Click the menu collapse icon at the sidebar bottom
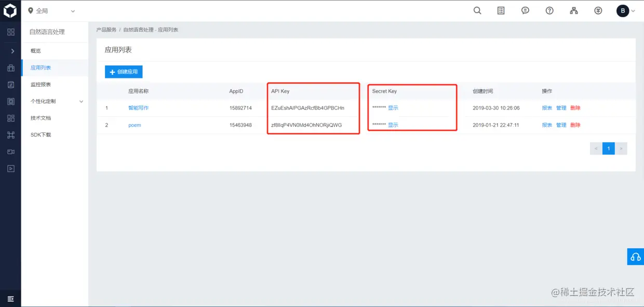This screenshot has width=644, height=307. click(x=10, y=299)
